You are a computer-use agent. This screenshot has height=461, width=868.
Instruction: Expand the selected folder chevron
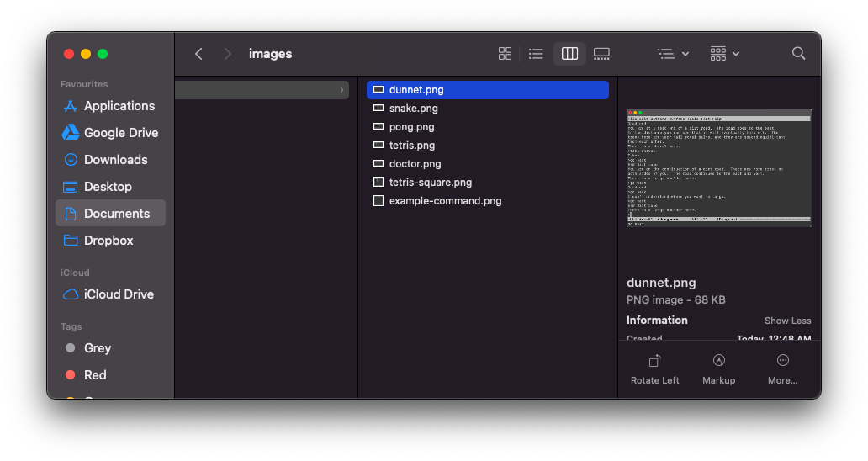pos(341,90)
